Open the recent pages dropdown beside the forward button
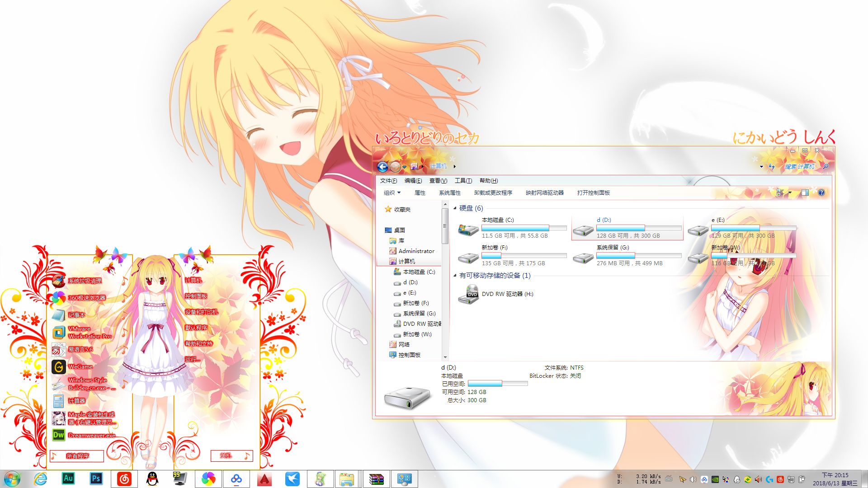 pyautogui.click(x=404, y=167)
